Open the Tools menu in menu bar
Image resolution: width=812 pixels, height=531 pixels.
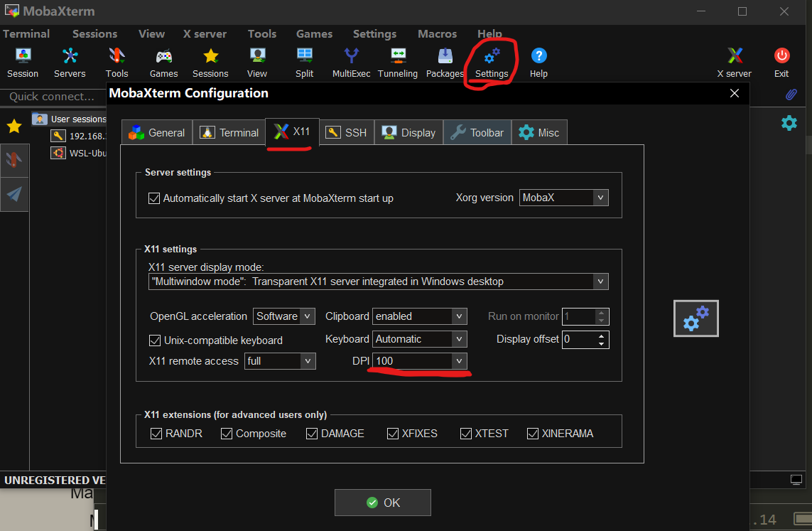click(x=262, y=33)
